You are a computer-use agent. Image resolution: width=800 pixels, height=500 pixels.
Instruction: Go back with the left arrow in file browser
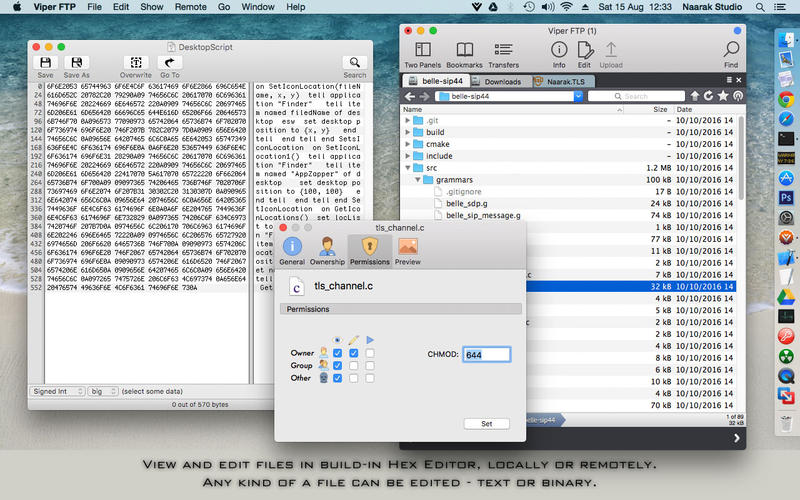click(410, 96)
